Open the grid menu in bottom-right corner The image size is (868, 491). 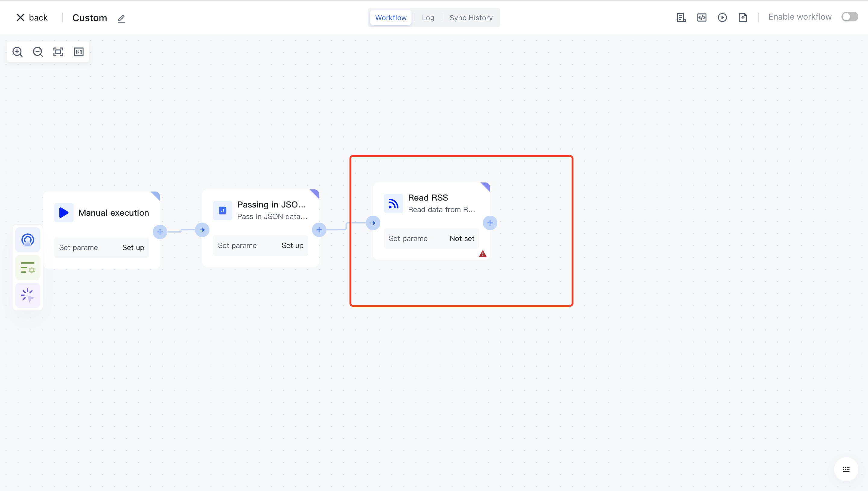point(846,469)
